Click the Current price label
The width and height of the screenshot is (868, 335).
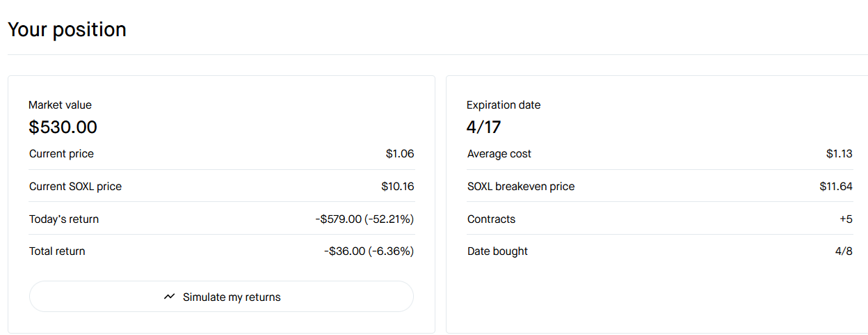[x=61, y=154]
